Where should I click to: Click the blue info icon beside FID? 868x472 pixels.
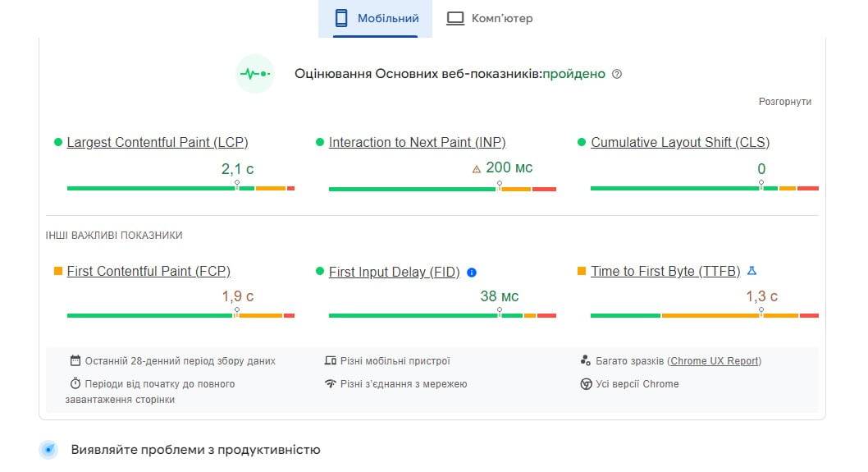pyautogui.click(x=472, y=273)
